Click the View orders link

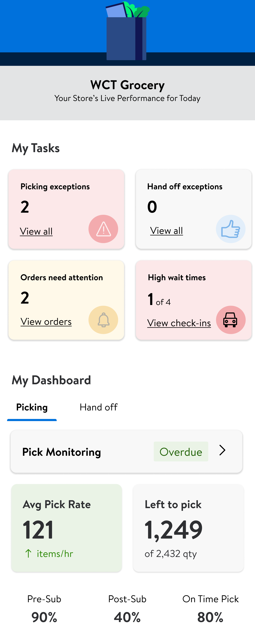pyautogui.click(x=46, y=322)
